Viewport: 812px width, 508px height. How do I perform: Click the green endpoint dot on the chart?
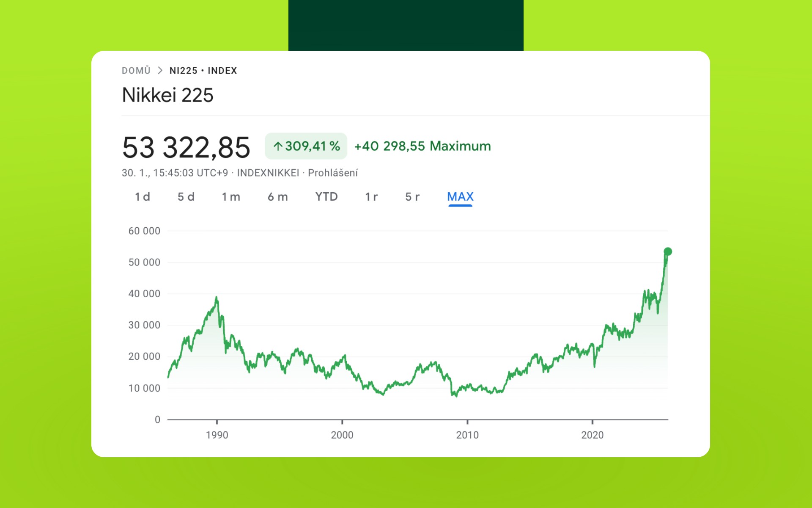point(668,251)
